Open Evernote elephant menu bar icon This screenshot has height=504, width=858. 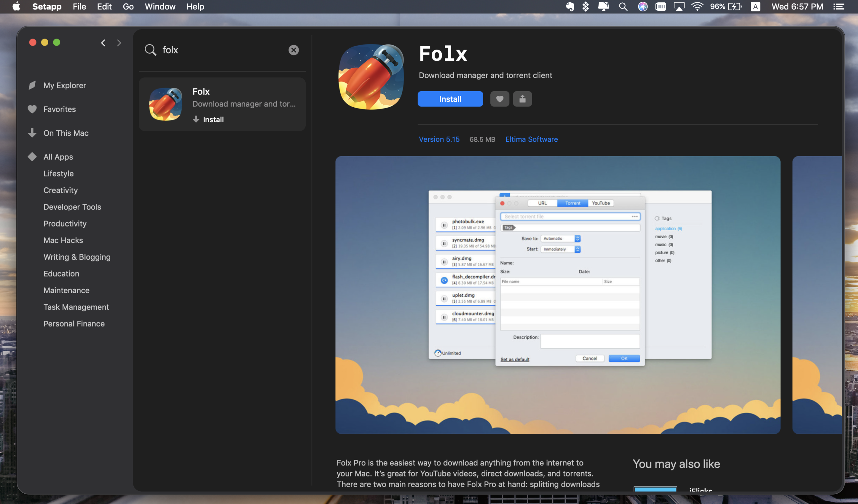(570, 6)
